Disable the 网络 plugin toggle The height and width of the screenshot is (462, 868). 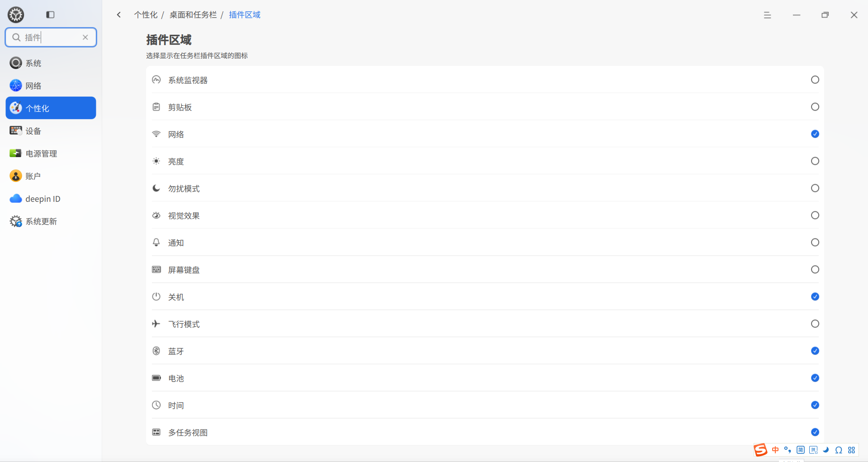[815, 134]
